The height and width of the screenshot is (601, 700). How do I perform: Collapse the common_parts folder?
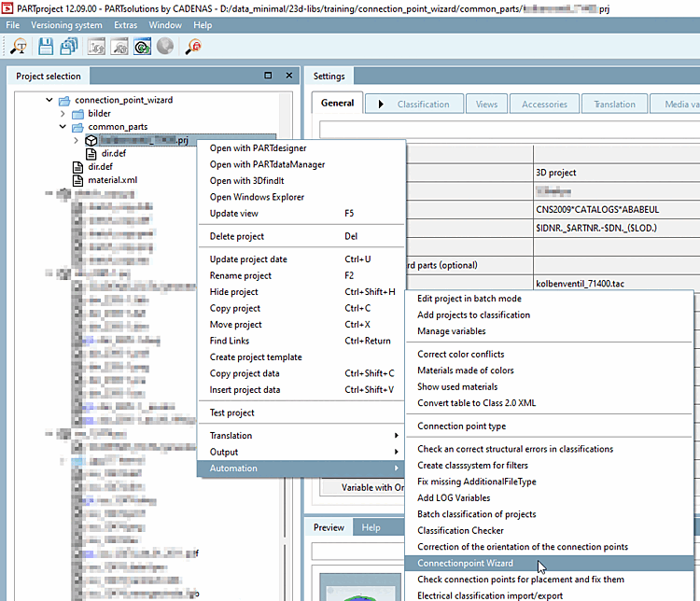(63, 127)
